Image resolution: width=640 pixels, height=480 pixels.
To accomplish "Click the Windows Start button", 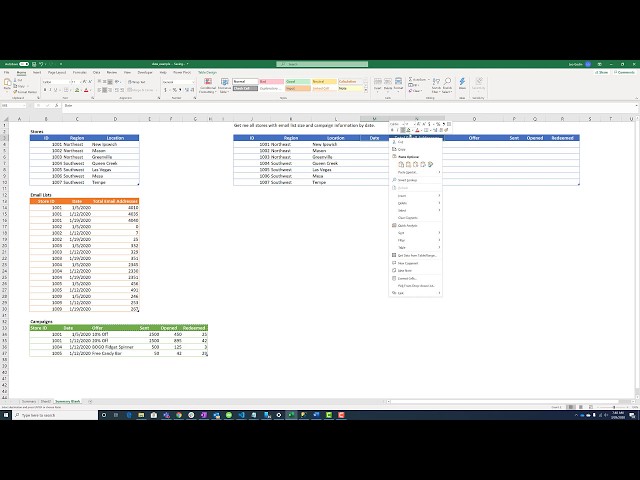I will (6, 415).
